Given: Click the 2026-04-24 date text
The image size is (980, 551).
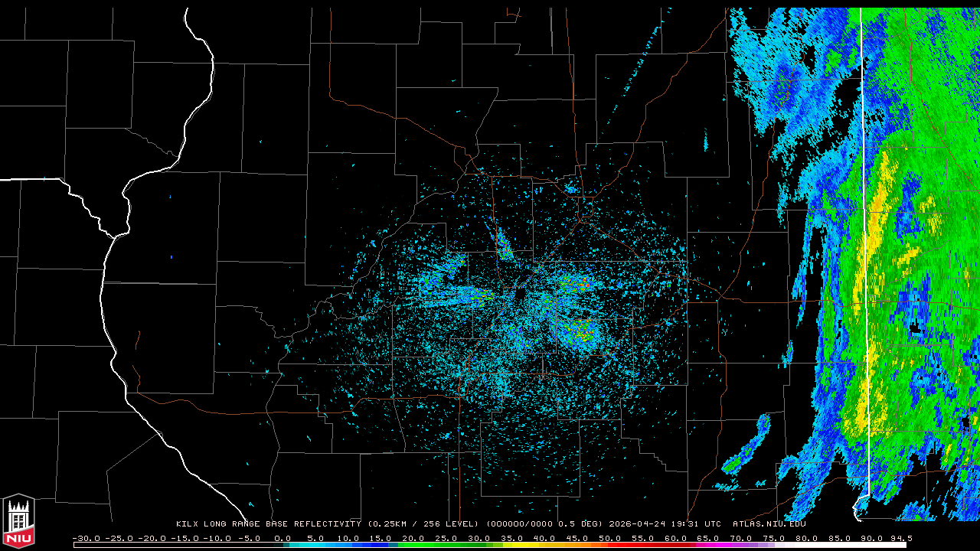Looking at the screenshot, I should click(x=638, y=524).
